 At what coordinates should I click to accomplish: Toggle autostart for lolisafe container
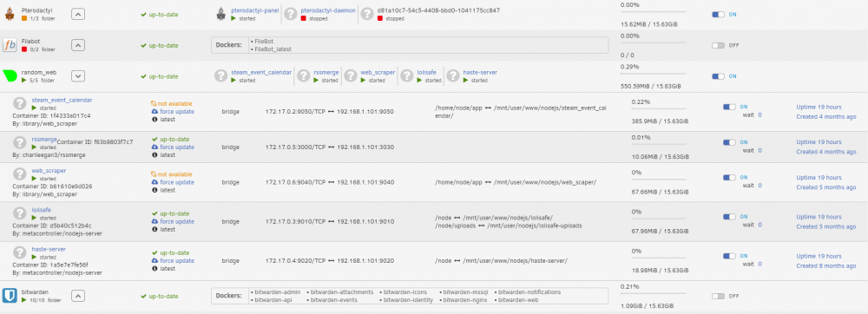730,217
